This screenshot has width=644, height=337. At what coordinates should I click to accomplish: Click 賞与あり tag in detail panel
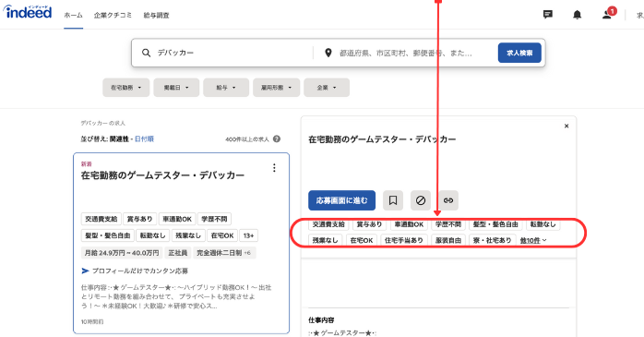pyautogui.click(x=369, y=224)
